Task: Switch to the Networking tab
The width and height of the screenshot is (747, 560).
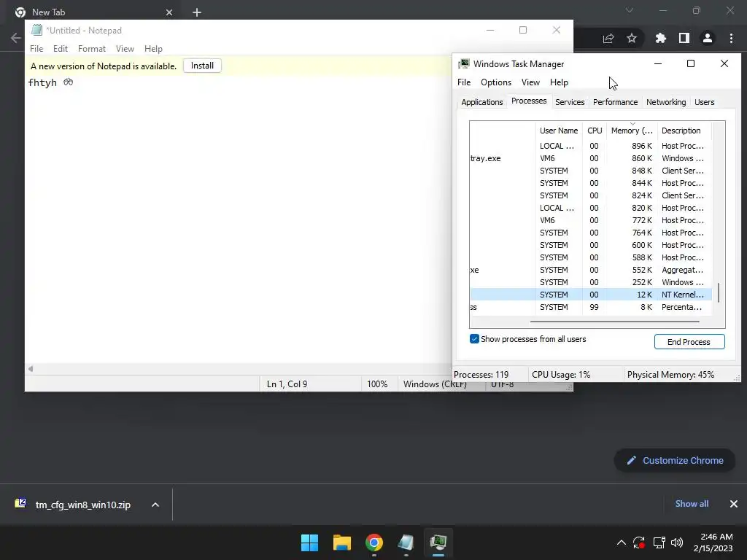Action: tap(665, 102)
